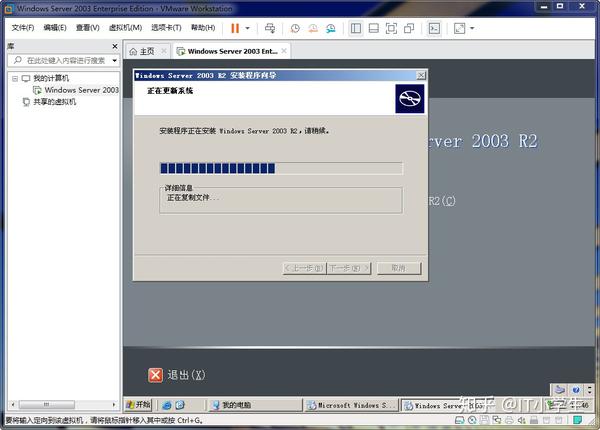600x430 pixels.
Task: Click the 上一步 back button in the wizard
Action: click(x=304, y=268)
